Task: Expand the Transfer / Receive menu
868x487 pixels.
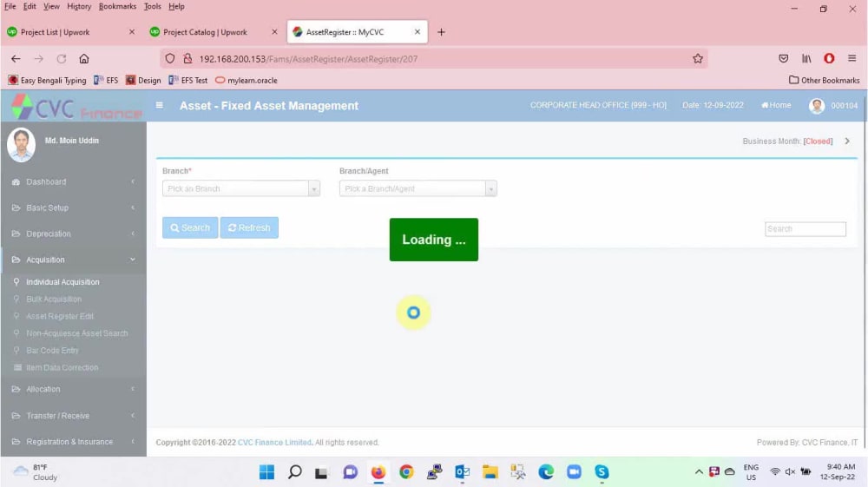Action: pos(73,416)
